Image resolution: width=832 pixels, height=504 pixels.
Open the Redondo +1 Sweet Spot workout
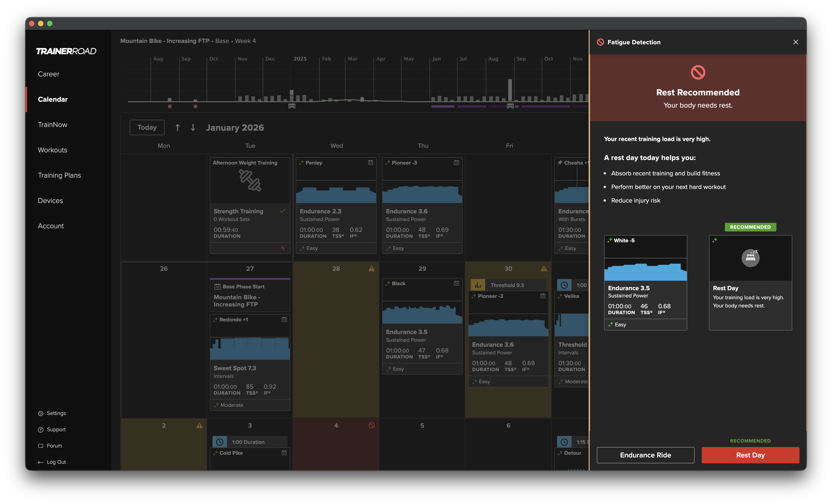pos(250,363)
